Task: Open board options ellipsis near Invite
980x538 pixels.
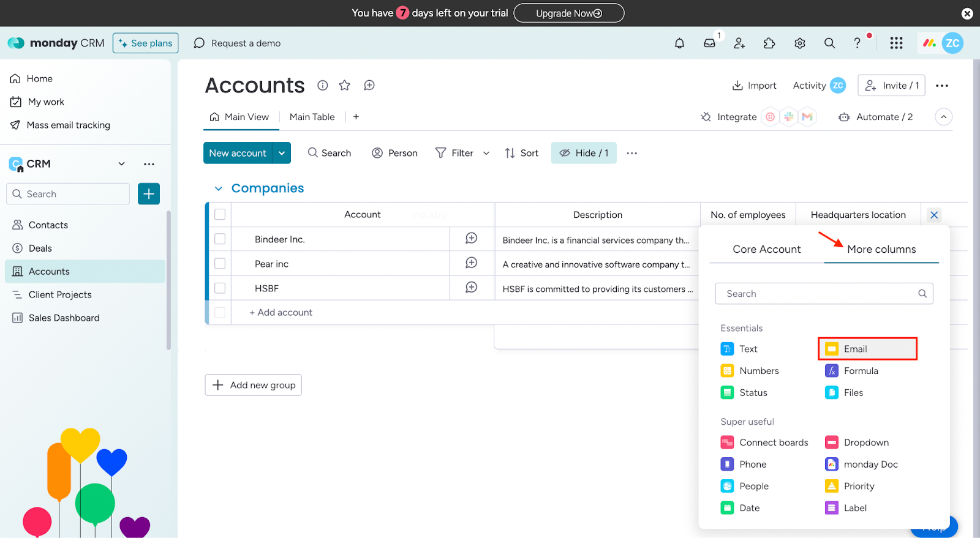Action: tap(942, 86)
